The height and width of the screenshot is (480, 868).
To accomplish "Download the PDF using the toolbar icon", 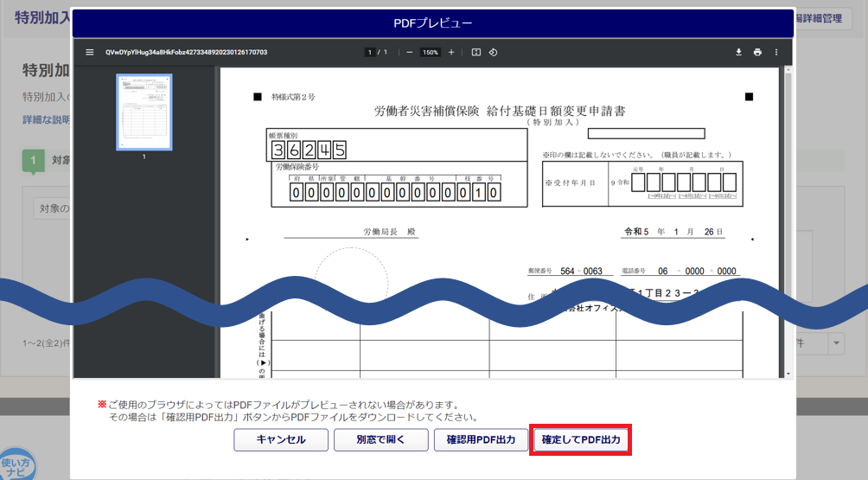I will (x=738, y=52).
